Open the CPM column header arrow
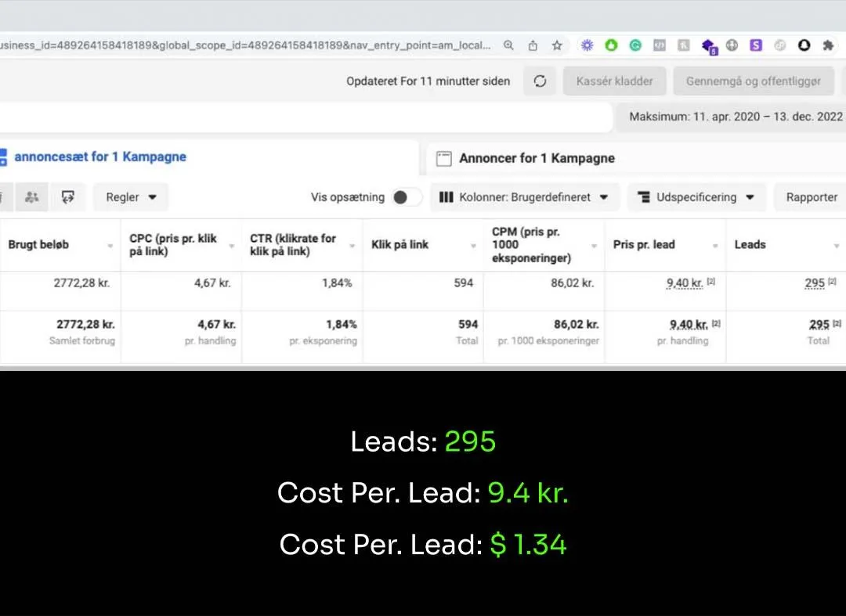The width and height of the screenshot is (846, 616). [x=594, y=246]
